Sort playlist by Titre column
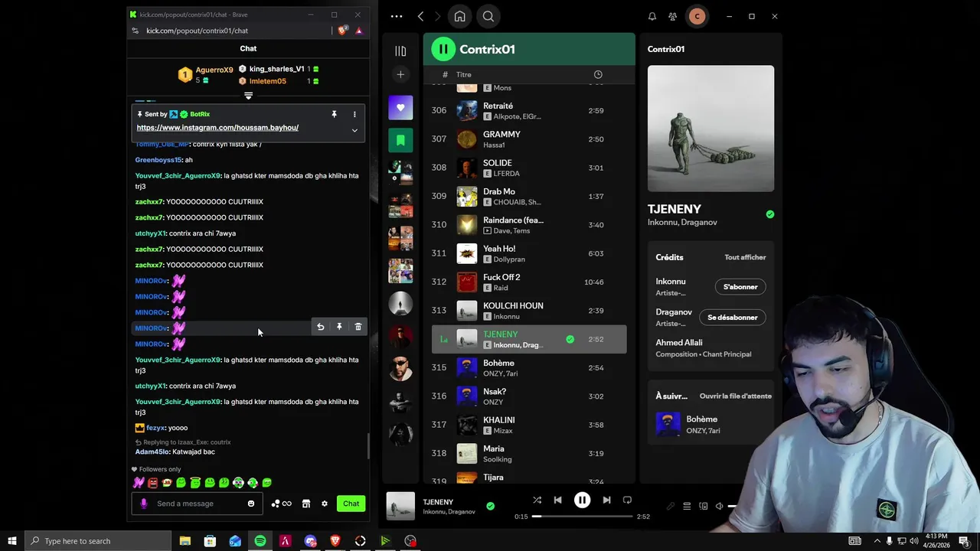Image resolution: width=980 pixels, height=551 pixels. click(x=464, y=74)
